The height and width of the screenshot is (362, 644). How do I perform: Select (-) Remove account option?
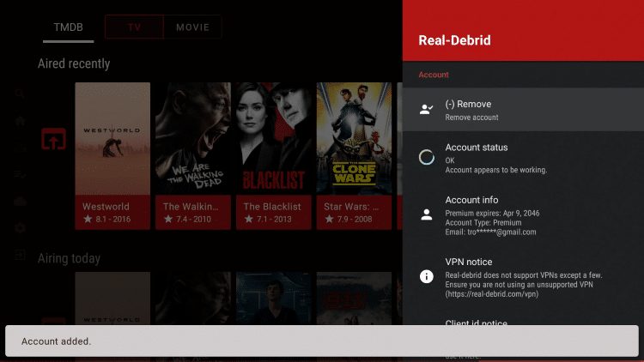pos(523,110)
